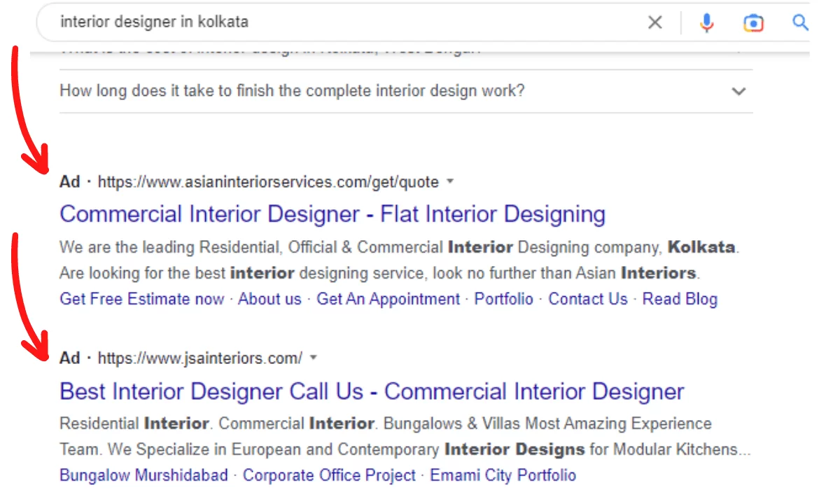Open 'Commercial Interior Designer - Flat Interior Designing' ad
The image size is (840, 504).
[x=332, y=213]
